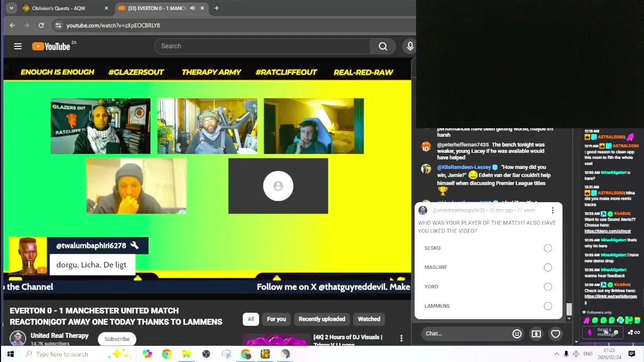Open United Real Therapy channel avatar
The image size is (644, 362).
[x=18, y=338]
